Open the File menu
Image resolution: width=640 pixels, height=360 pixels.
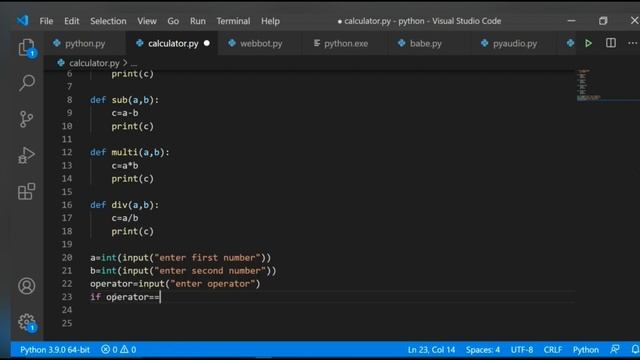point(46,21)
